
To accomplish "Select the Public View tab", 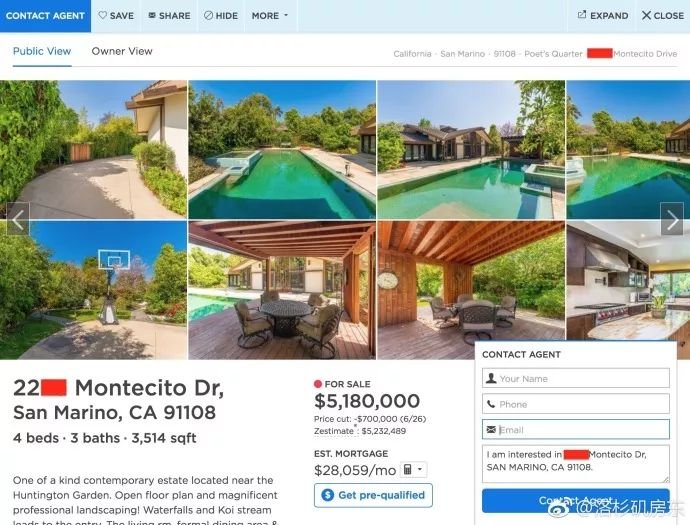I will pos(42,51).
